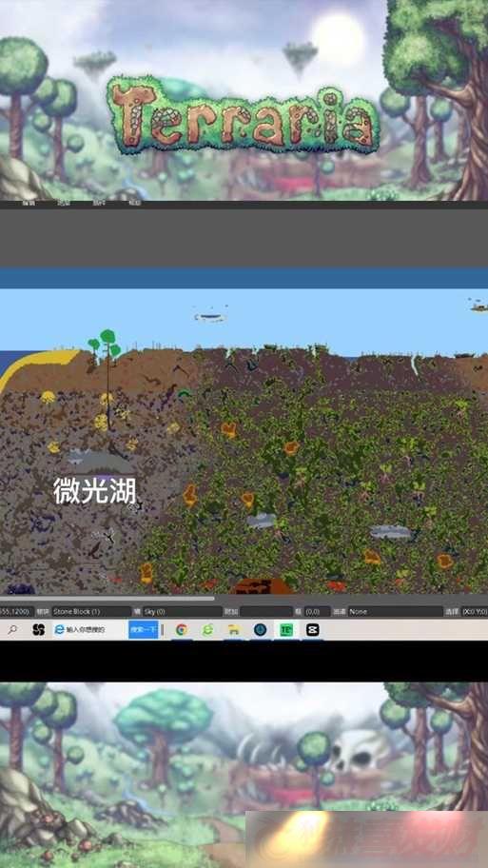Open the dark blue round app icon

260,629
